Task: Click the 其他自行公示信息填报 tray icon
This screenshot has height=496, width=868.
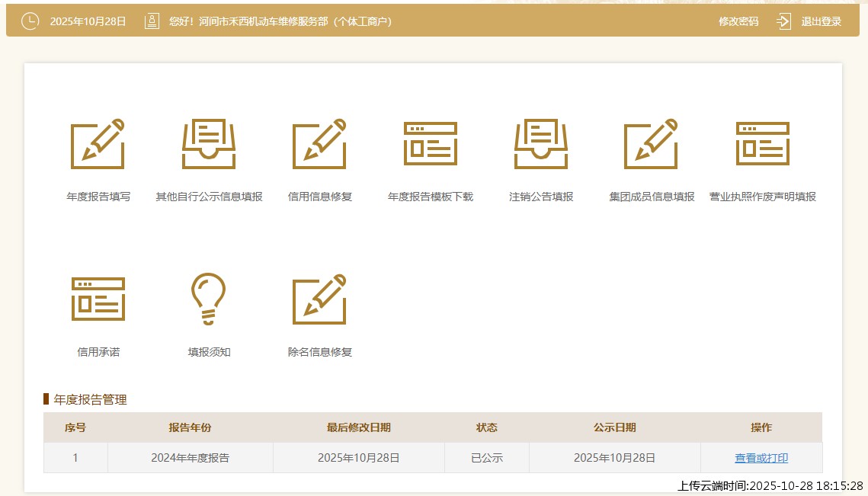Action: [x=209, y=144]
